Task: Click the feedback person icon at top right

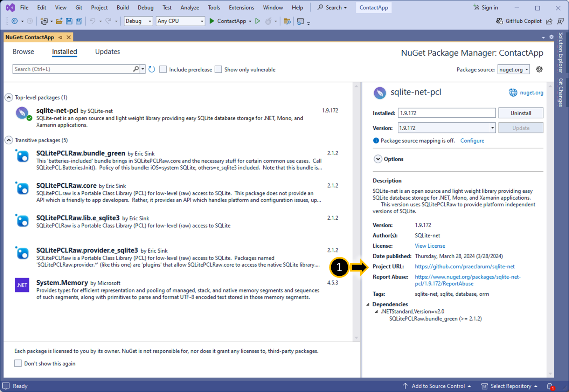Action: coord(561,21)
